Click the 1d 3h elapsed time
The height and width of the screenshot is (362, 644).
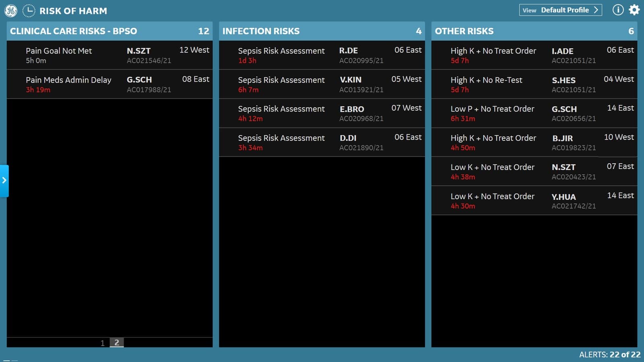click(x=247, y=61)
